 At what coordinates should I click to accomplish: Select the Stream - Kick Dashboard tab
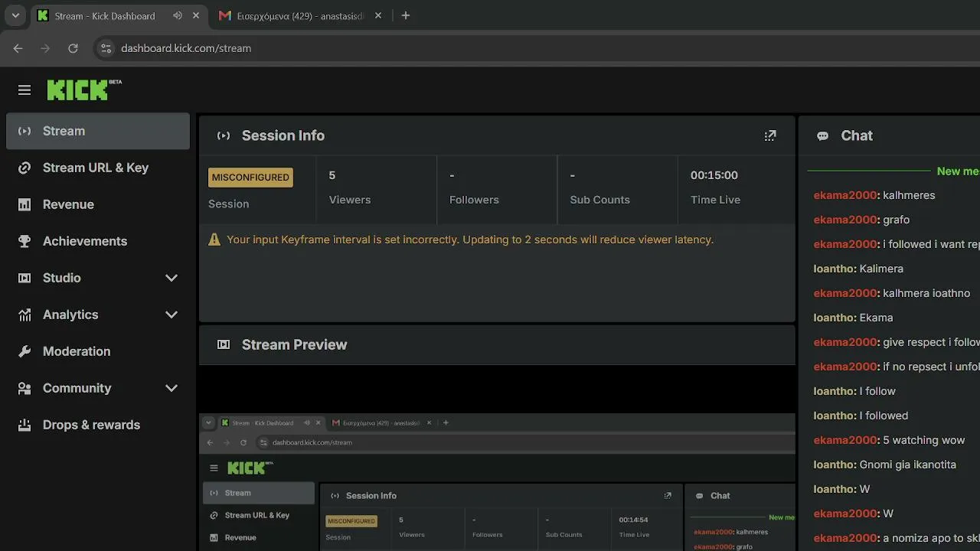point(119,15)
